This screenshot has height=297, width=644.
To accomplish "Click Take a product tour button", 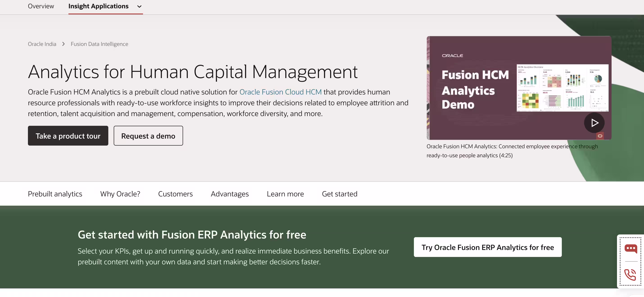I will tap(68, 136).
